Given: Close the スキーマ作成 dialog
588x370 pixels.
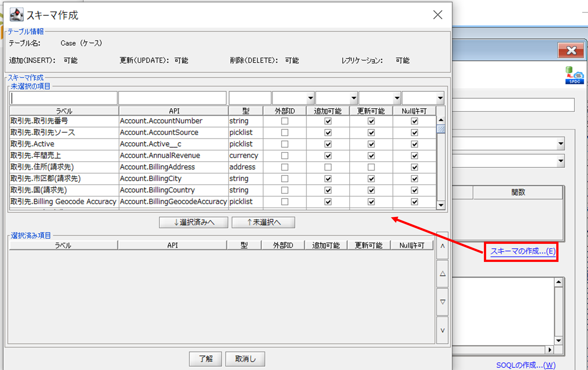Looking at the screenshot, I should pyautogui.click(x=437, y=15).
